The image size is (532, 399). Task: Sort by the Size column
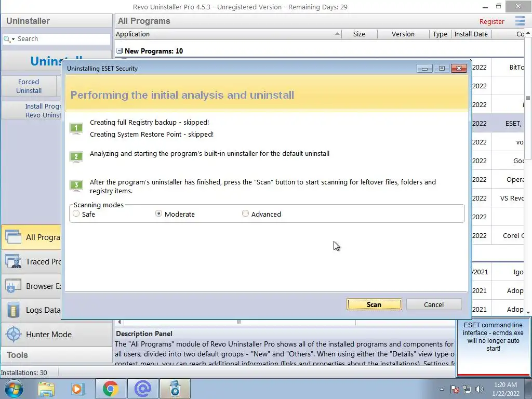(359, 34)
